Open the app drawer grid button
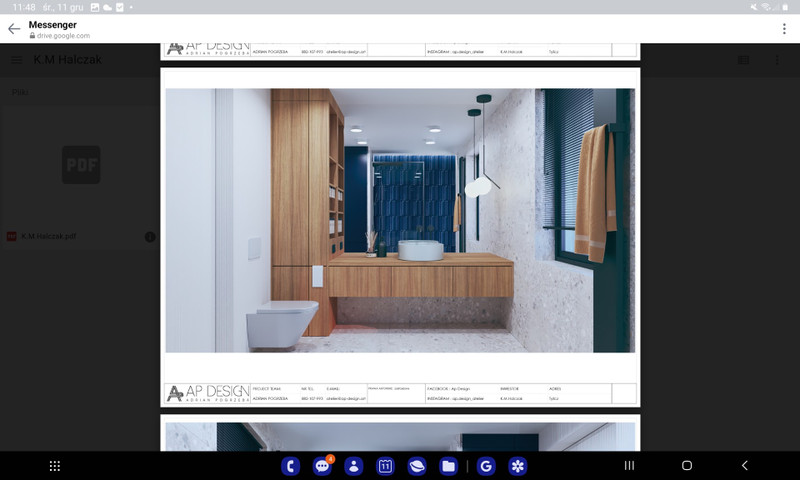The image size is (800, 480). [x=55, y=466]
